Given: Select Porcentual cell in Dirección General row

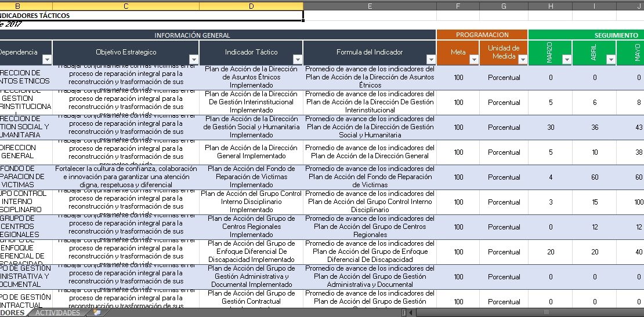Looking at the screenshot, I should coord(504,152).
